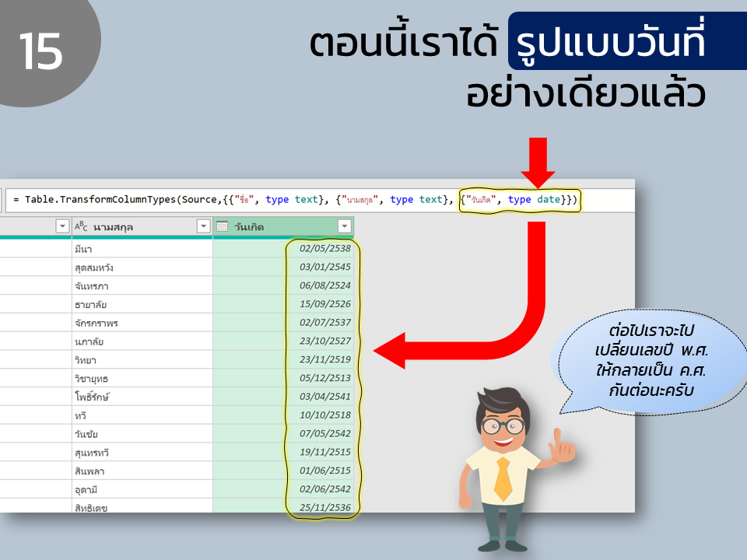Select the surname cell สุนทรทวี
The height and width of the screenshot is (560, 747).
[142, 452]
